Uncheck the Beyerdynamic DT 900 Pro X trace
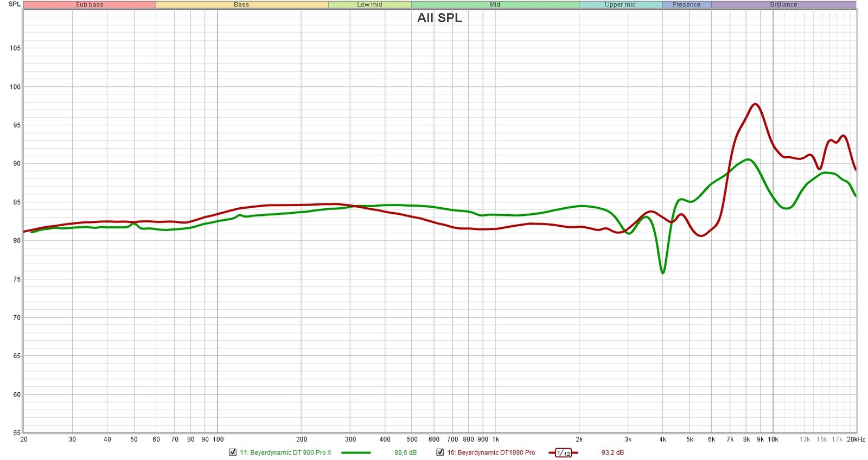868x460 pixels. coord(233,452)
